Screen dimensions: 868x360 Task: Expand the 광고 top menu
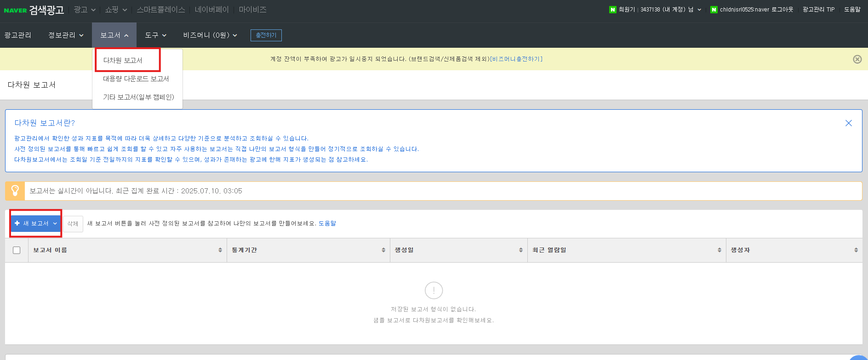click(85, 10)
